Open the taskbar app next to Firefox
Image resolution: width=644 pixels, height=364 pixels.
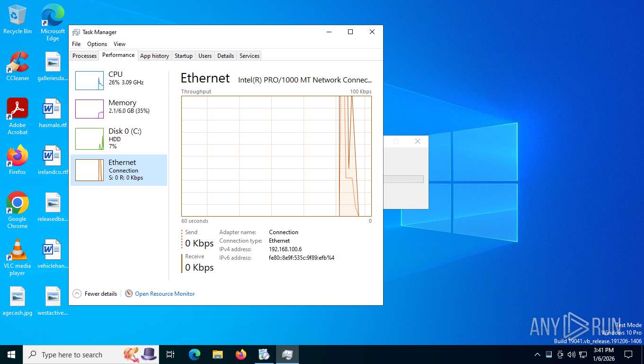[264, 355]
